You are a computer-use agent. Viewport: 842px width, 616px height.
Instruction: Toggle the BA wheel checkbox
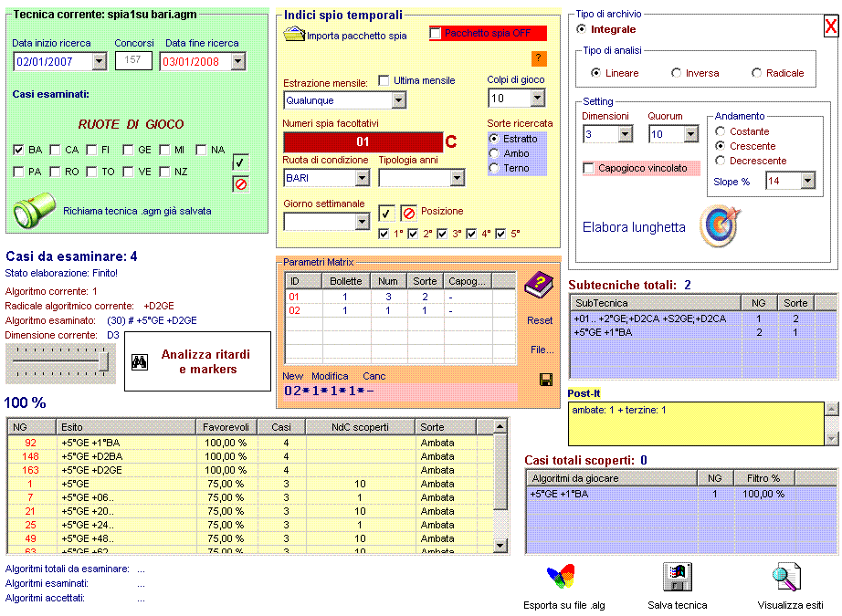click(18, 150)
